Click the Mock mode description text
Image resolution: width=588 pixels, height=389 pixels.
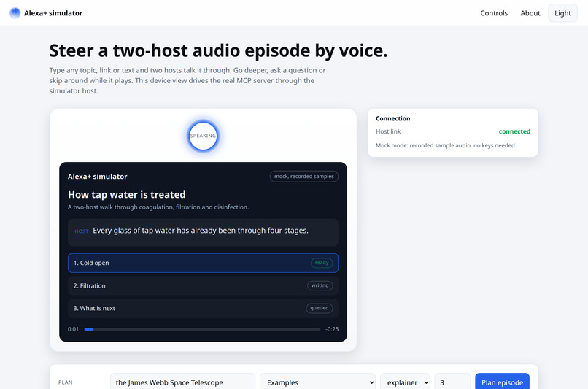click(446, 145)
